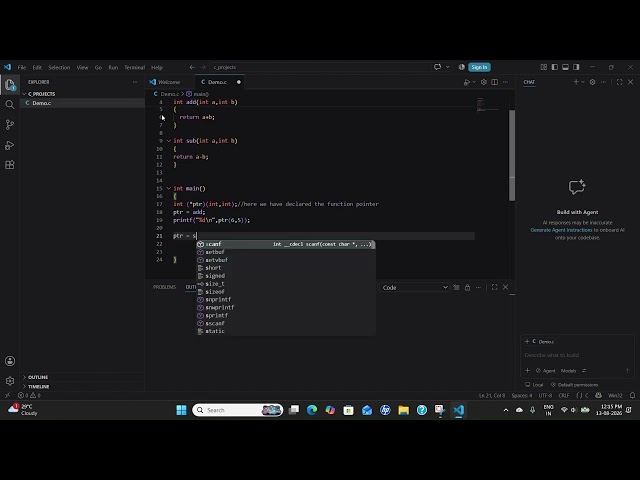Viewport: 640px width, 480px height.
Task: Select sprintf from the suggestion list
Action: (x=285, y=316)
